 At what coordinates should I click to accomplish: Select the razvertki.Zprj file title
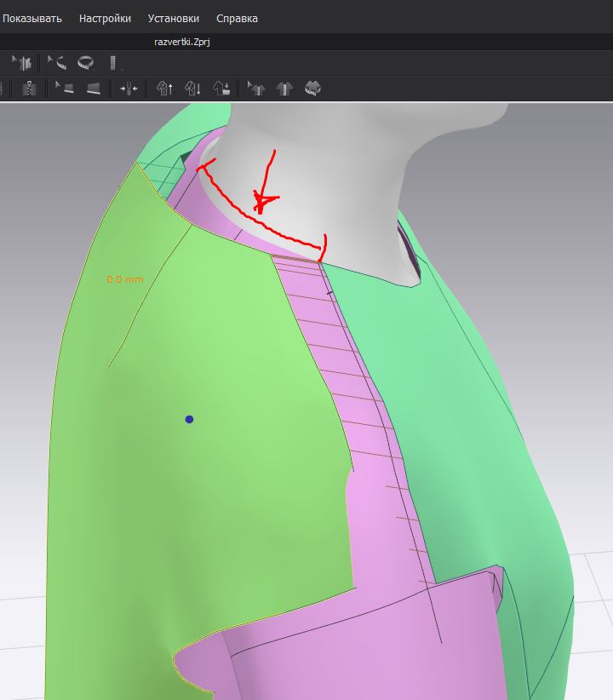pyautogui.click(x=181, y=42)
